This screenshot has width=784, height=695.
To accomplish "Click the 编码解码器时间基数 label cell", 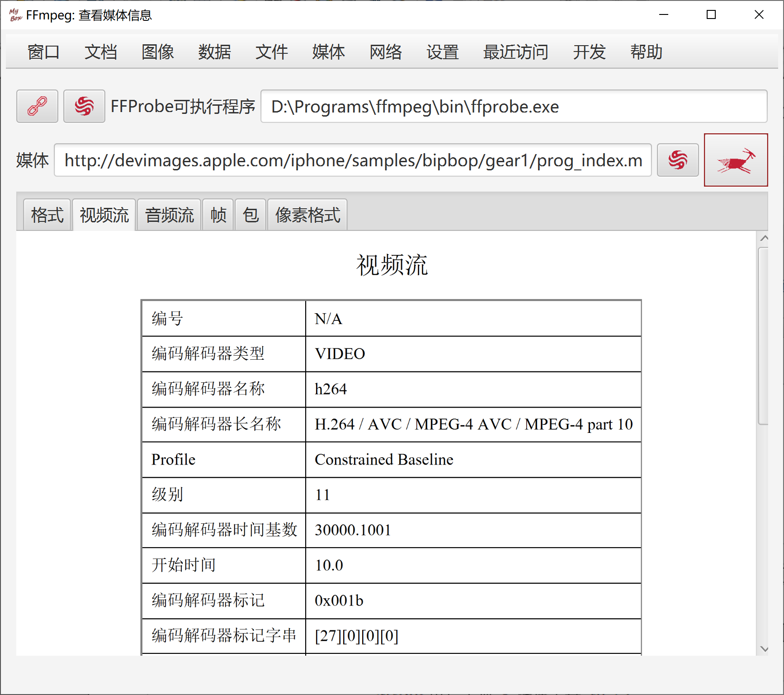I will (224, 530).
